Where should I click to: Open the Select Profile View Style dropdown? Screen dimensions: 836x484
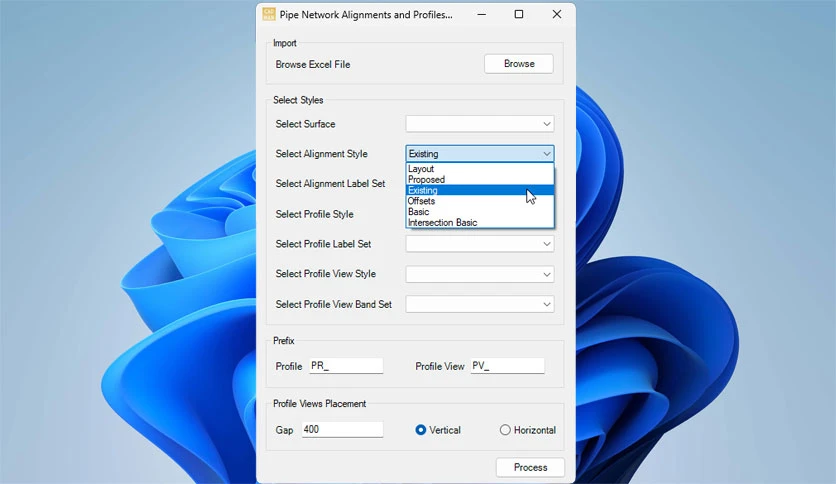tap(479, 274)
